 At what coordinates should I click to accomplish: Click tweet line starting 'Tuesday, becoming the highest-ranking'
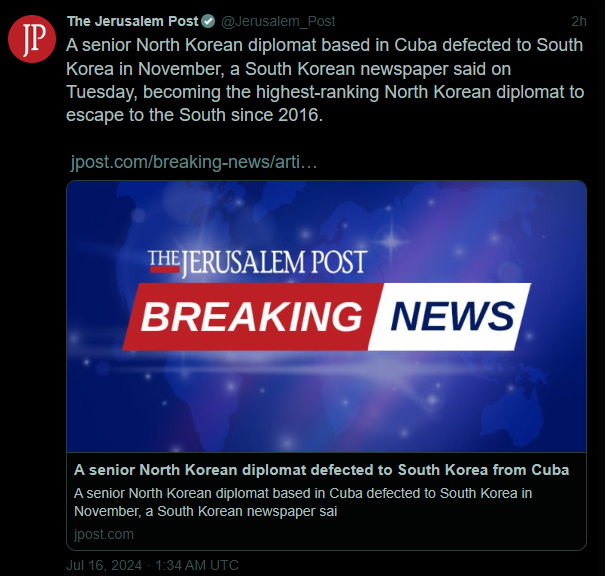click(325, 92)
